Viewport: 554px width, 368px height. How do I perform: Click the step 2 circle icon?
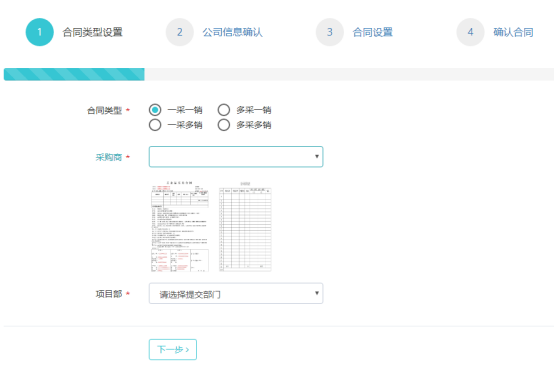click(x=179, y=32)
